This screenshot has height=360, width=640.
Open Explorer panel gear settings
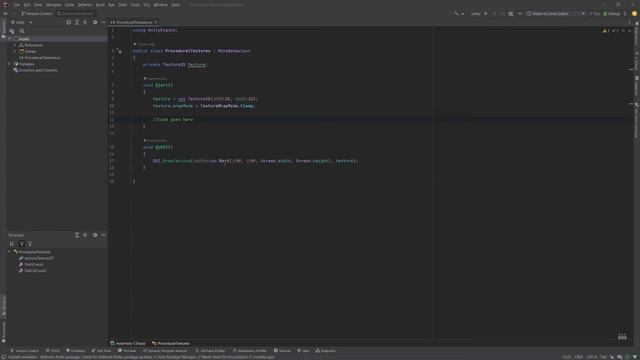[x=95, y=22]
